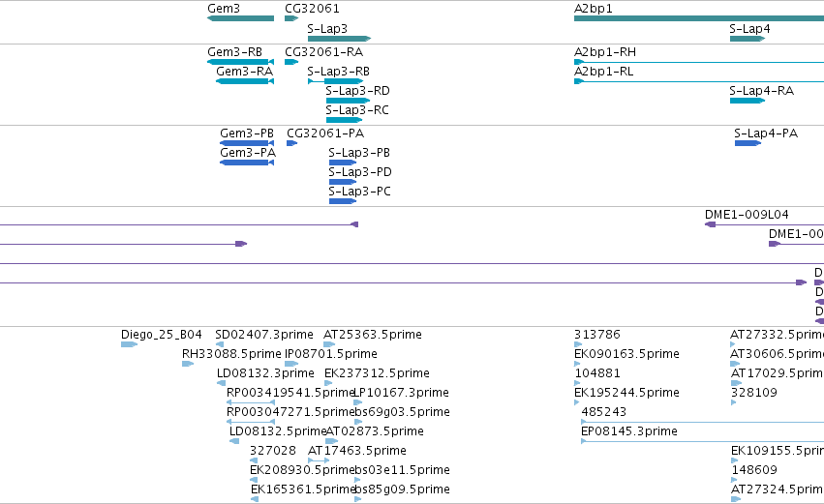Select the IP08701.5prime EST label
Viewport: 824px width, 504px height.
coord(331,354)
